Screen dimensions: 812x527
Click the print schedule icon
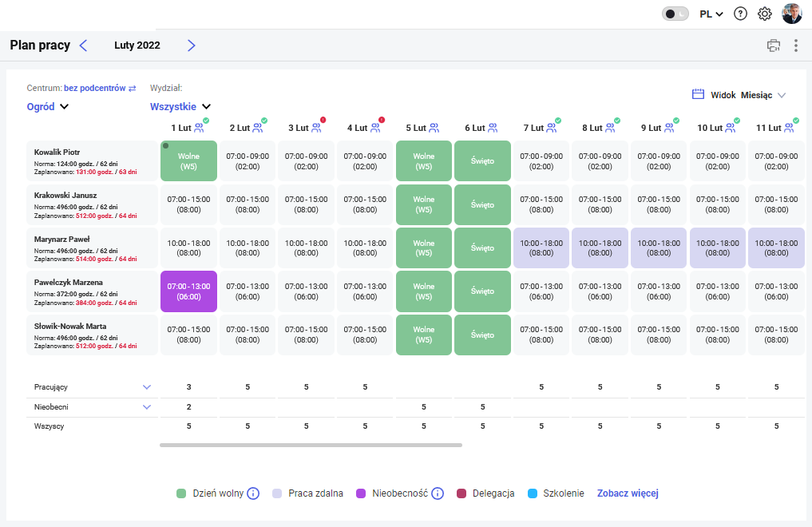click(x=774, y=46)
